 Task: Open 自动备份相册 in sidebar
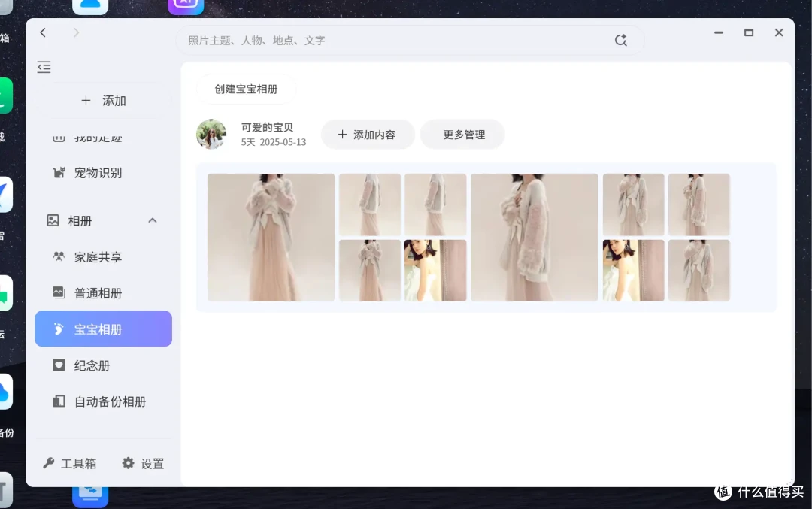pos(103,401)
